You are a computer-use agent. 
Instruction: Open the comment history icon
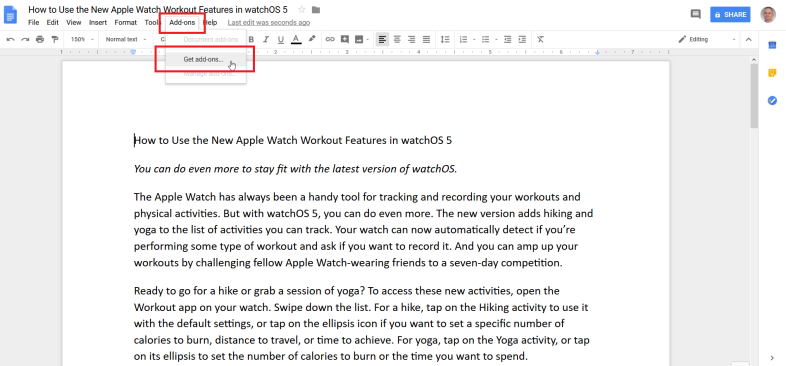click(x=695, y=14)
